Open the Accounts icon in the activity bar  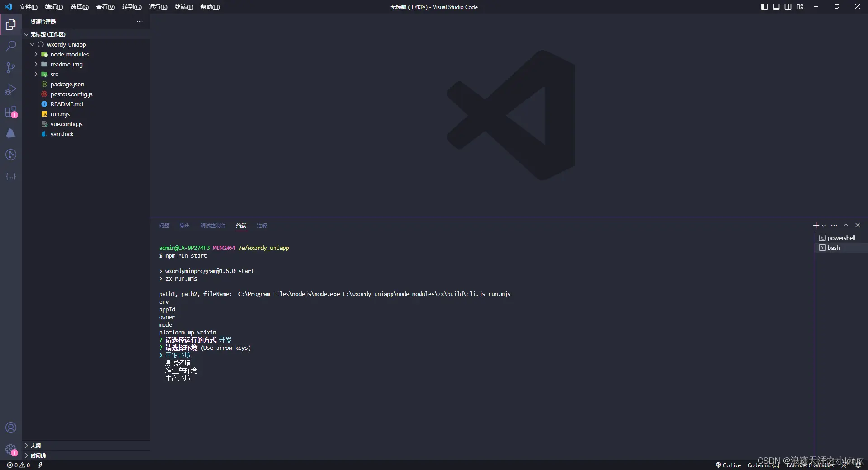click(x=11, y=428)
